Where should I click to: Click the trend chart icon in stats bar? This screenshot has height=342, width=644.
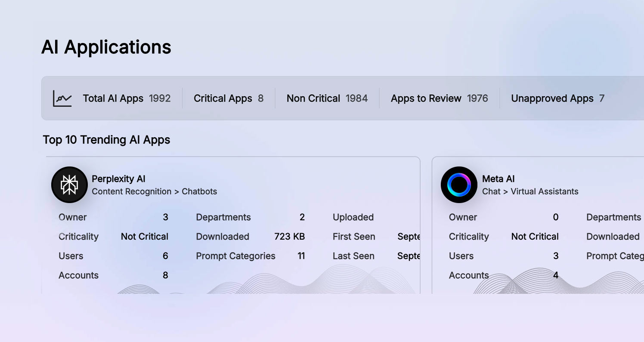coord(62,99)
